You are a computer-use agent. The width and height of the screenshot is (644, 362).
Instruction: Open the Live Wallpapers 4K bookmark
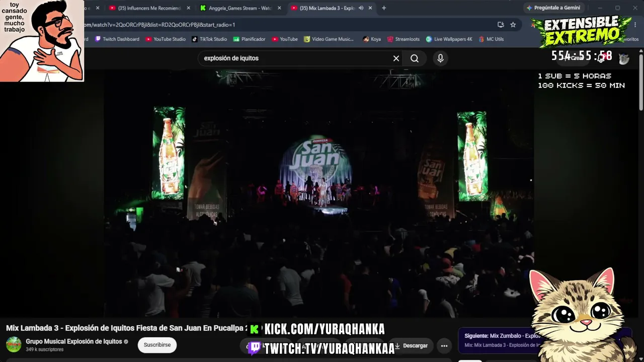(x=449, y=39)
